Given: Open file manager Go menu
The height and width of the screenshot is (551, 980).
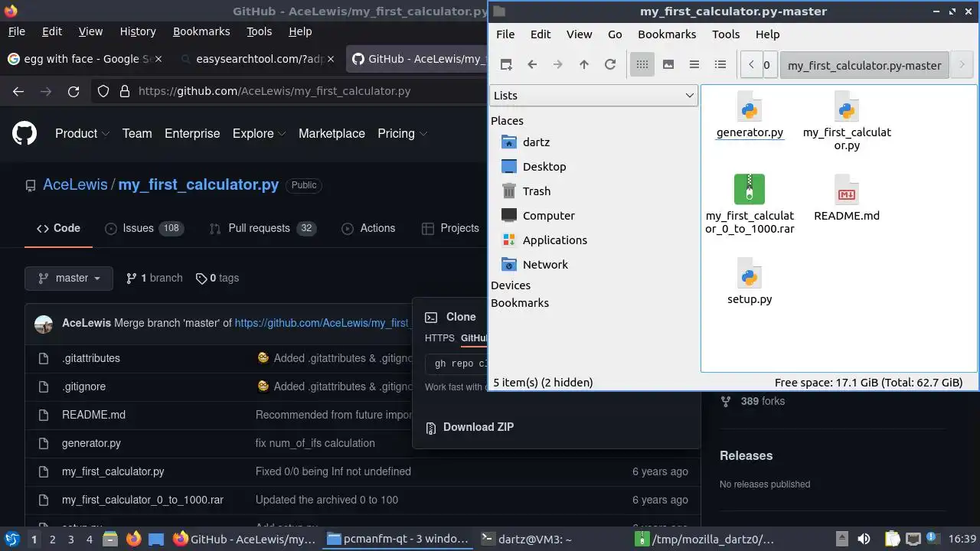Looking at the screenshot, I should [615, 34].
